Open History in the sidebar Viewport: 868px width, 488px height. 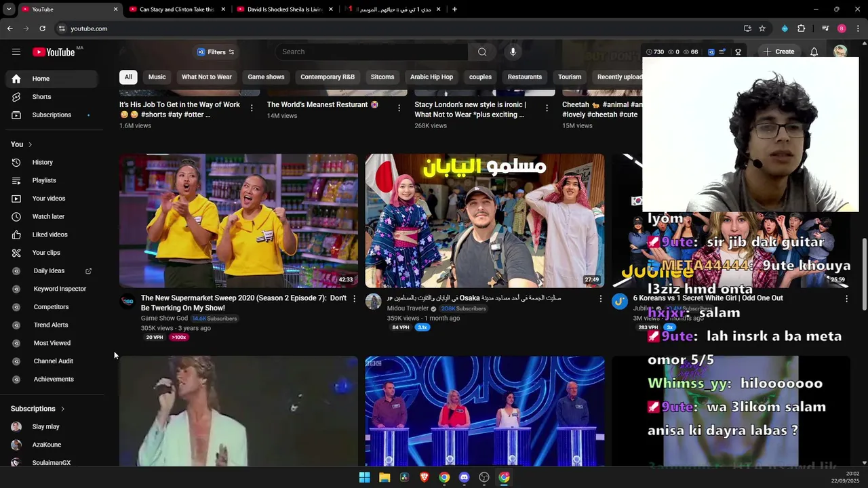[x=42, y=163]
